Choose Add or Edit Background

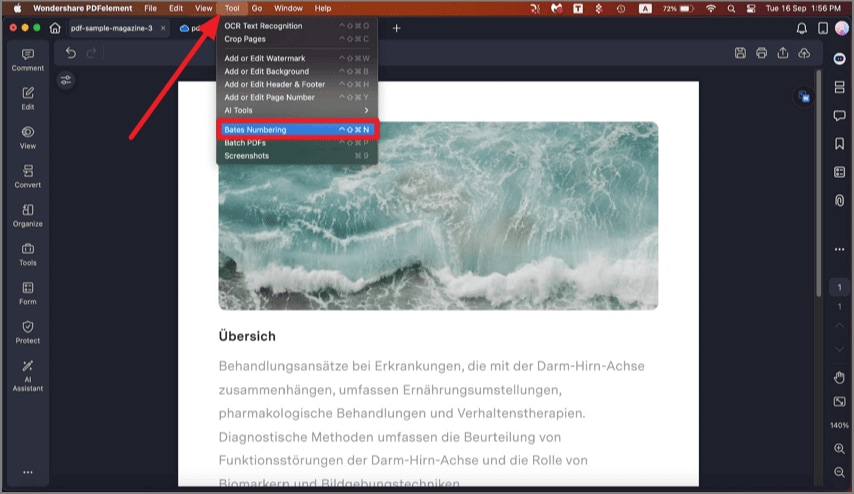pos(297,71)
